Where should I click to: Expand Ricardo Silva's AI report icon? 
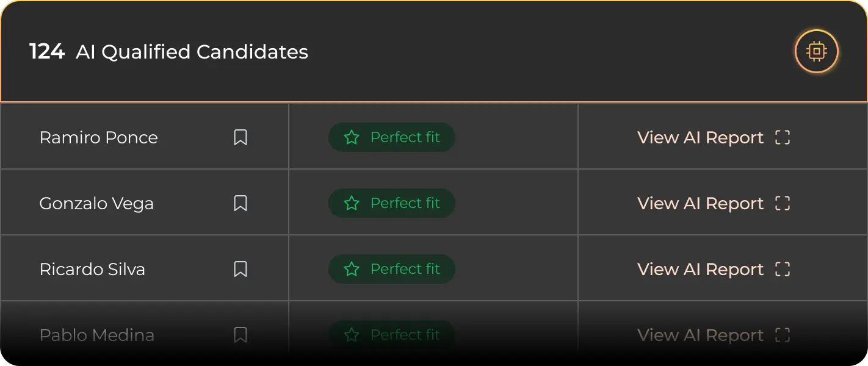[x=783, y=269]
